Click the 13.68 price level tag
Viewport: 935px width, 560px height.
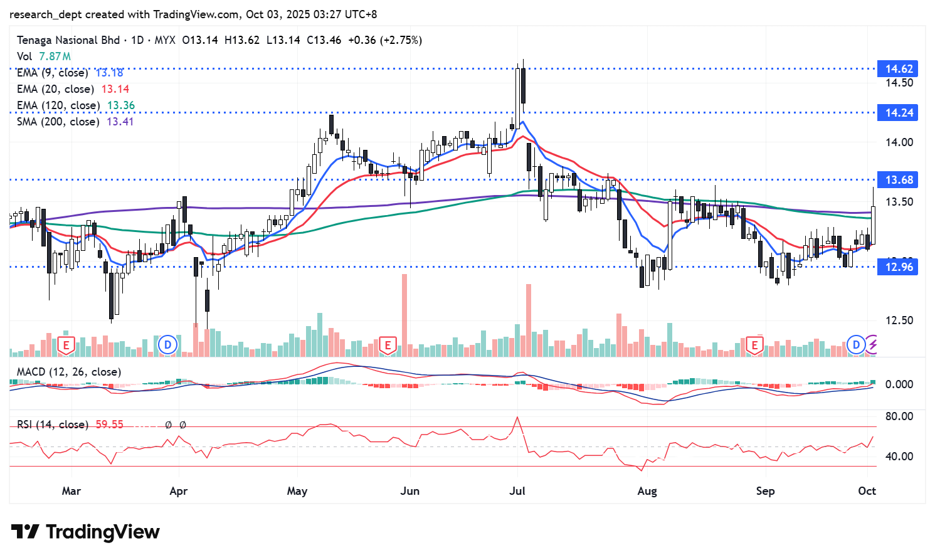[x=899, y=180]
